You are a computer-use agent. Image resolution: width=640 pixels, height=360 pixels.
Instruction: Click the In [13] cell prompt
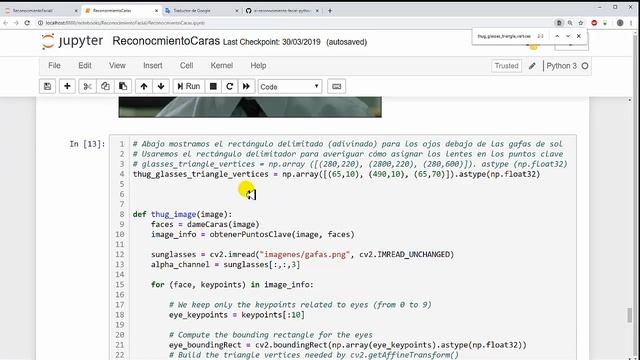point(87,144)
